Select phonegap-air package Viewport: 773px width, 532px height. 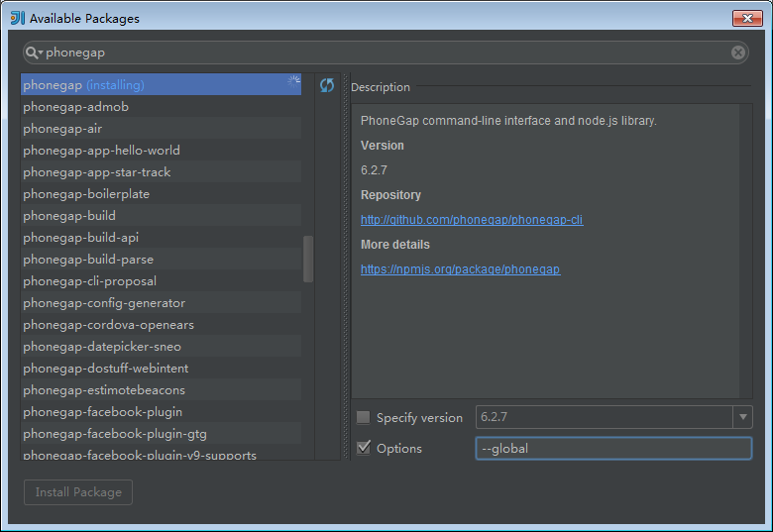point(161,128)
